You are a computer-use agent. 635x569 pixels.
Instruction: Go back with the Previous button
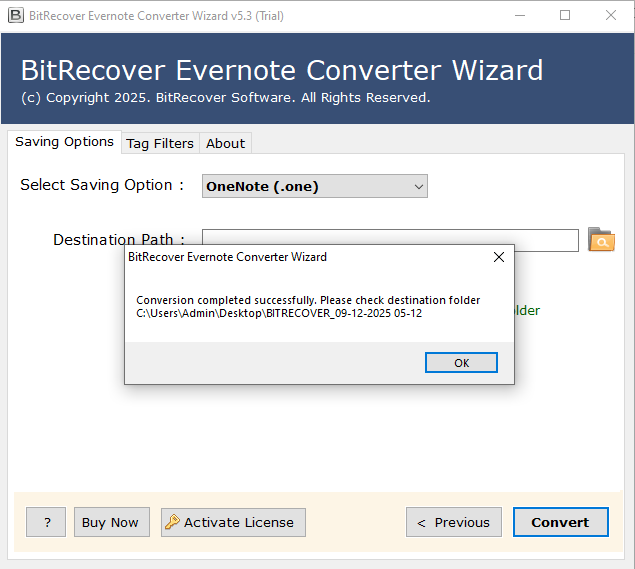point(454,522)
